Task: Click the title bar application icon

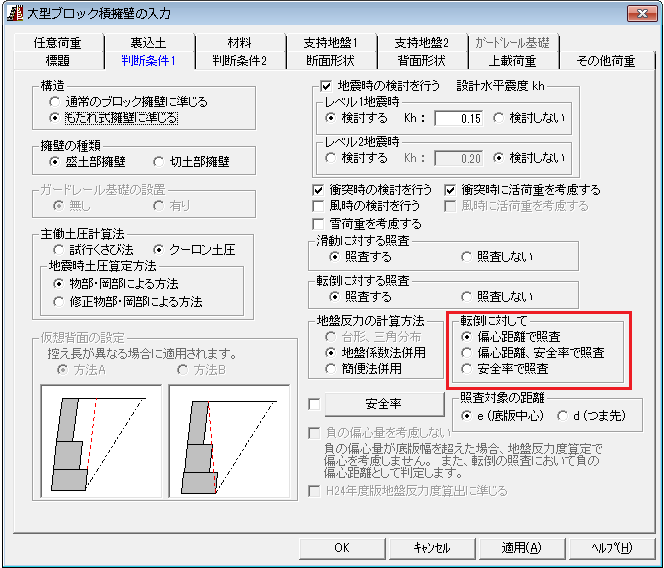Action: pos(15,13)
